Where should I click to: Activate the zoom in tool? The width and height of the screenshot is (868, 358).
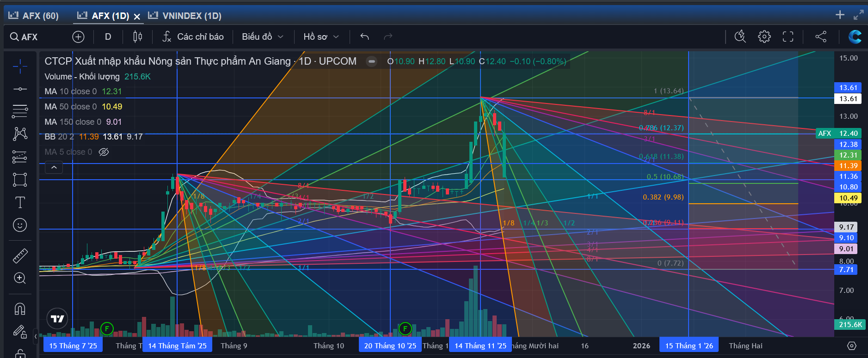pyautogui.click(x=20, y=278)
